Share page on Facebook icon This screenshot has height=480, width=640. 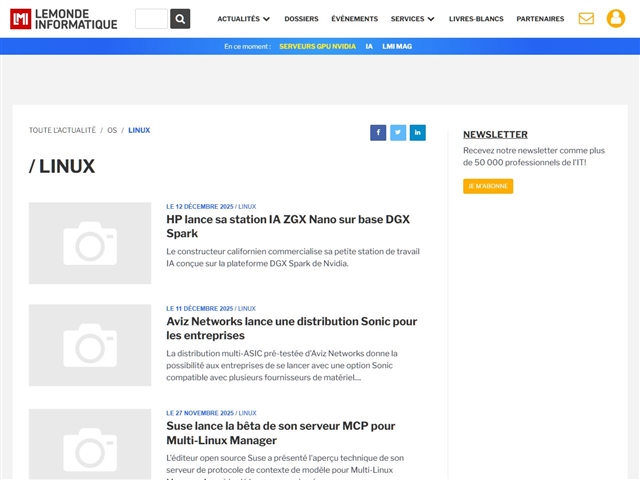378,133
